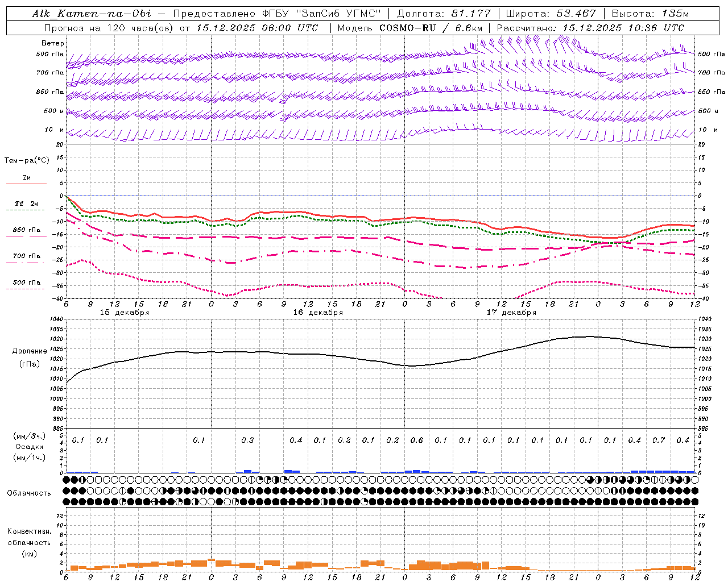This screenshot has width=728, height=582.
Task: Click the left 700 гПа wind level label
Action: 50,73
